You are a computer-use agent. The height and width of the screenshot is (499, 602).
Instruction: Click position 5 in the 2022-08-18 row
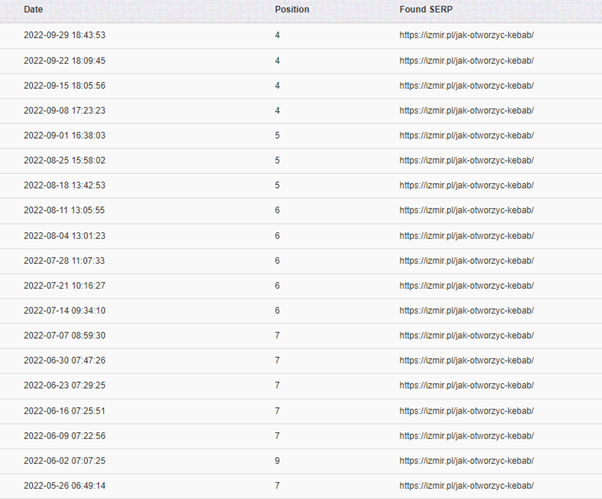(277, 185)
